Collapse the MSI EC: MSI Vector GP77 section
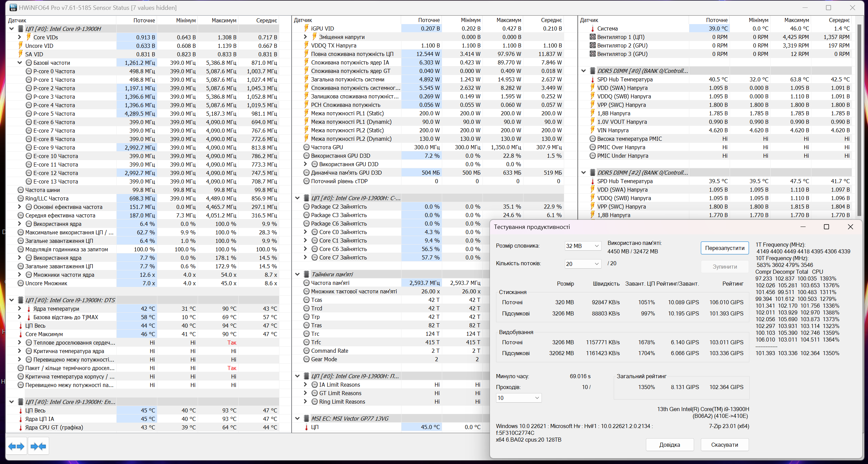The width and height of the screenshot is (868, 464). pos(297,419)
